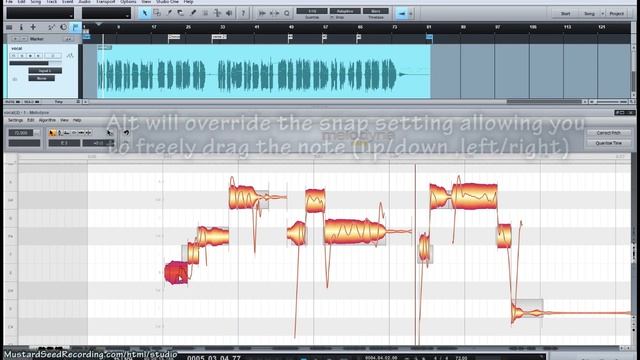
Task: Click Melodyne Correct Pitch button
Action: click(608, 133)
